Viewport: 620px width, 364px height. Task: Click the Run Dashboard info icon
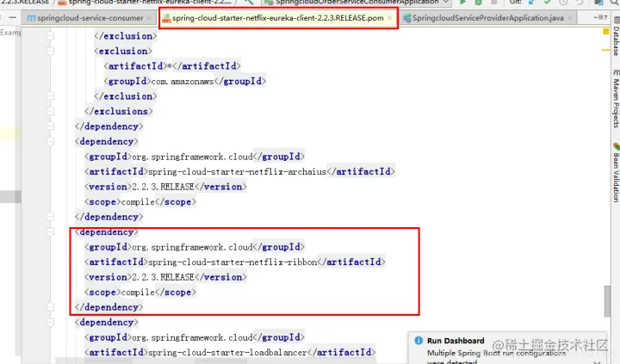418,341
